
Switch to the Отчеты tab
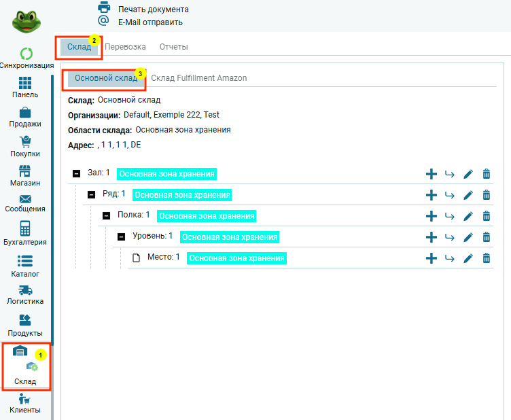173,47
